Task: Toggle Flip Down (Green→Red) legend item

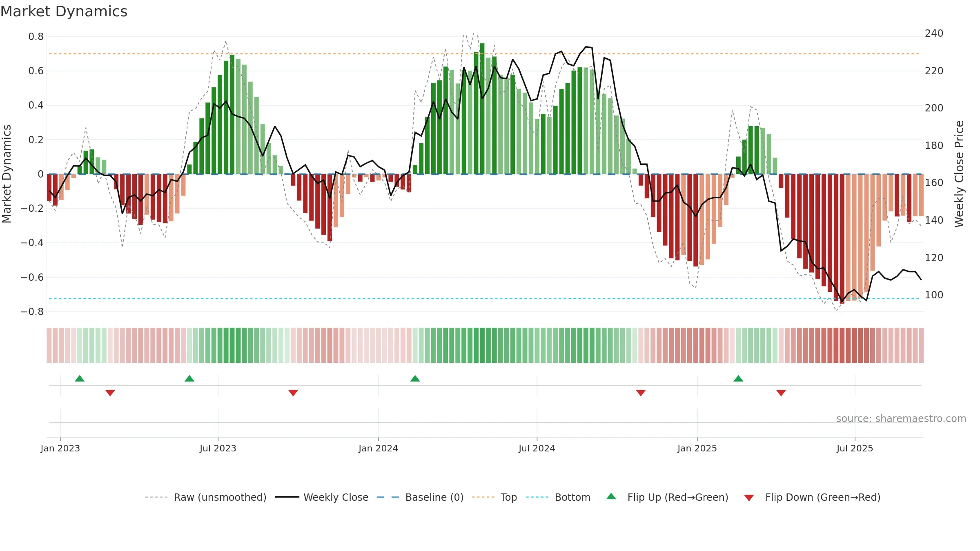Action: coord(812,497)
